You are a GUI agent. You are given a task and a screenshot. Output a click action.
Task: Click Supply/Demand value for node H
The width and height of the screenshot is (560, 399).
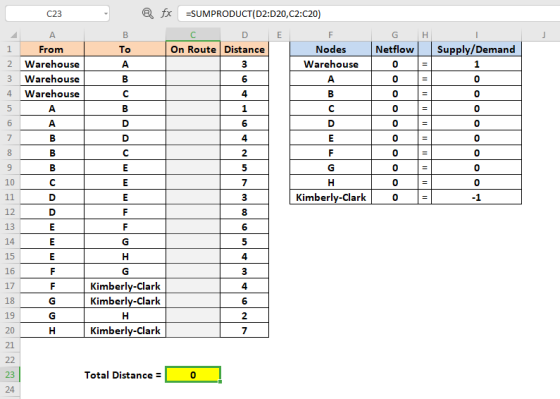click(x=476, y=183)
